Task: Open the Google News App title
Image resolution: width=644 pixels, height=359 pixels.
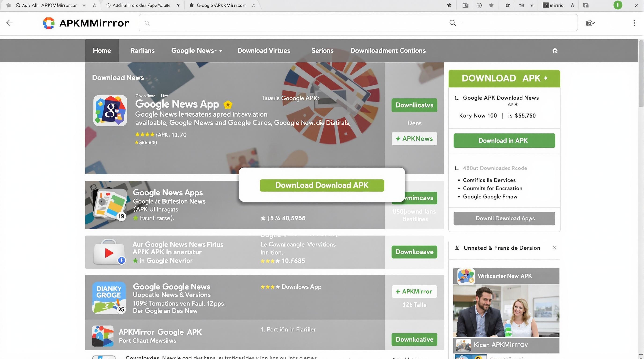Action: point(177,104)
